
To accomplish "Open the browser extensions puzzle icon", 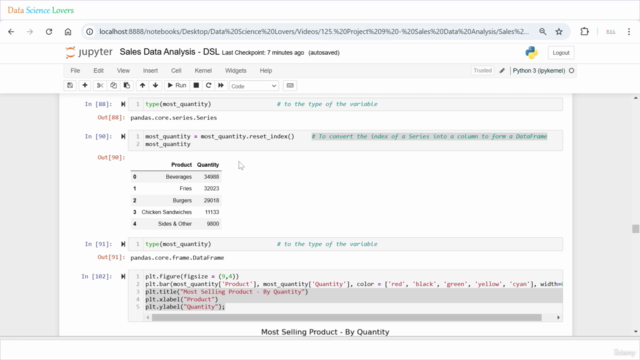I will point(584,31).
